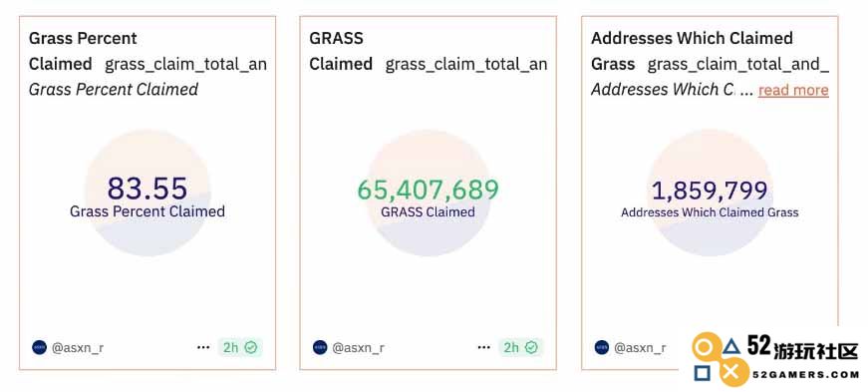The height and width of the screenshot is (392, 868).
Task: Open the GRASS Claimed card title
Action: pyautogui.click(x=341, y=51)
